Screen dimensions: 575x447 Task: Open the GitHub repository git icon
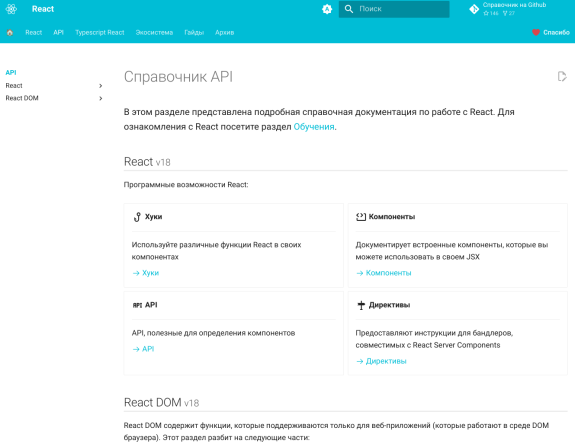click(x=474, y=9)
